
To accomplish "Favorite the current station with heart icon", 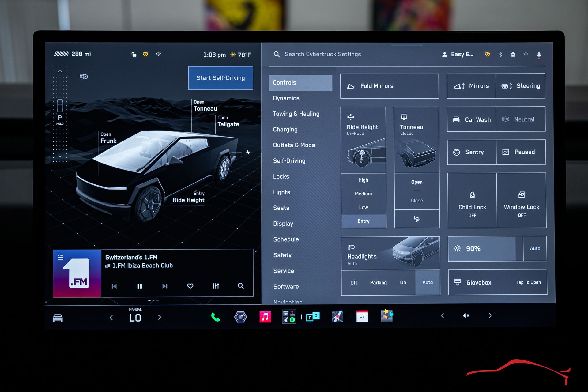I will (x=190, y=286).
